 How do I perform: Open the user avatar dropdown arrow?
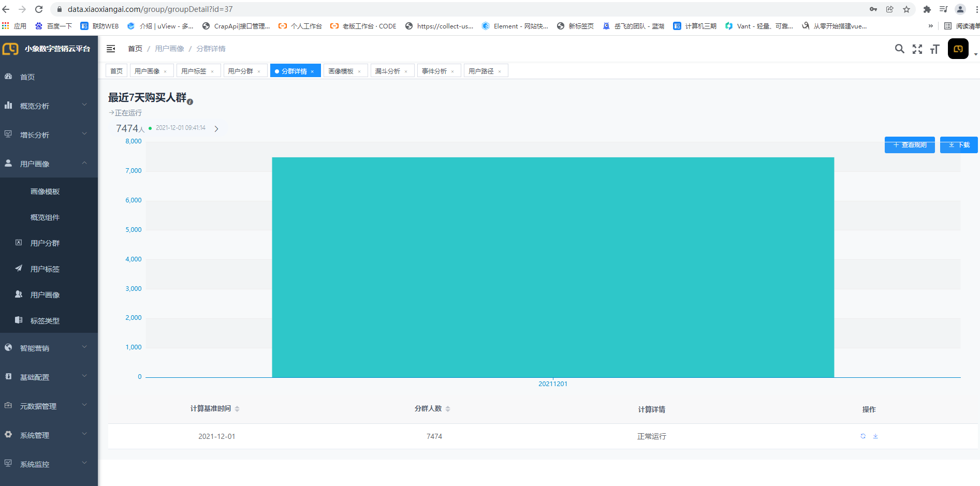tap(976, 54)
